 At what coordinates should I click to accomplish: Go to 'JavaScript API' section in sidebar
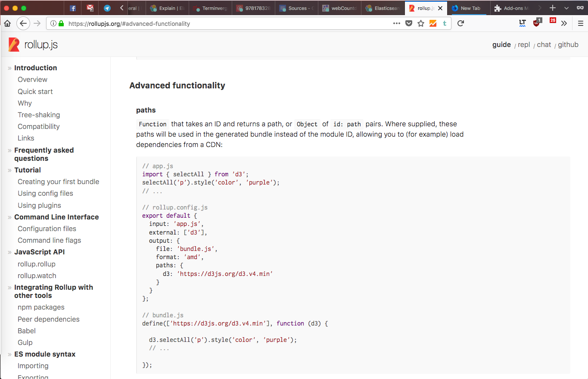(x=39, y=252)
